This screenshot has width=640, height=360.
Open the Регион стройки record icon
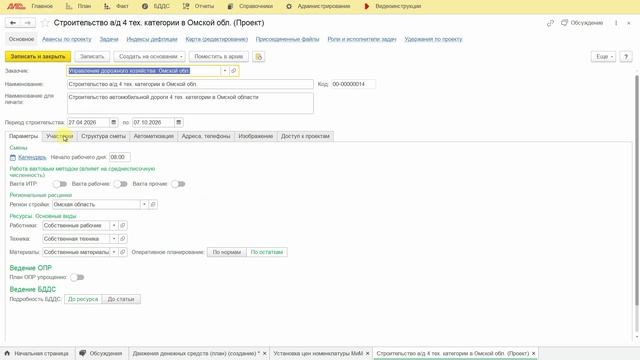(153, 204)
